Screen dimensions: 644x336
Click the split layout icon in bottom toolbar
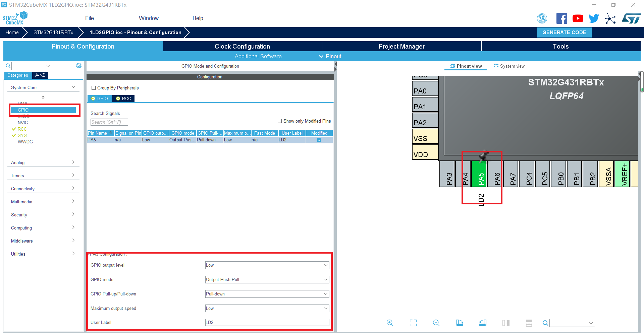click(x=529, y=323)
